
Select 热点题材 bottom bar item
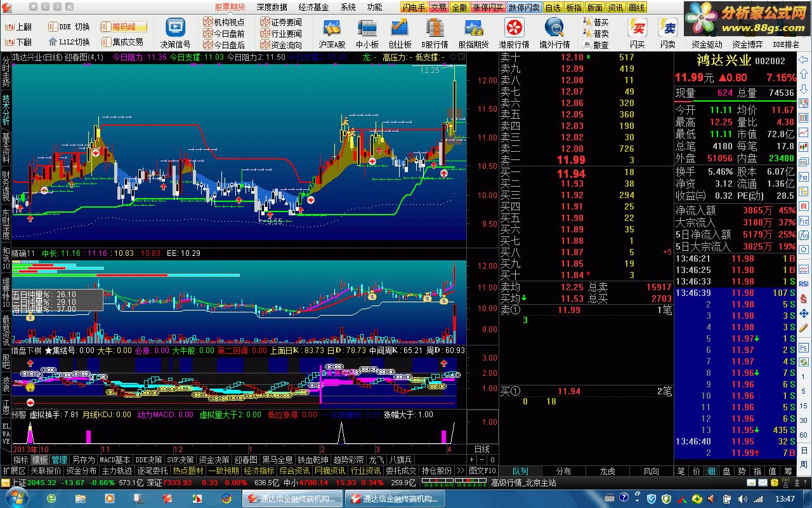(x=188, y=471)
